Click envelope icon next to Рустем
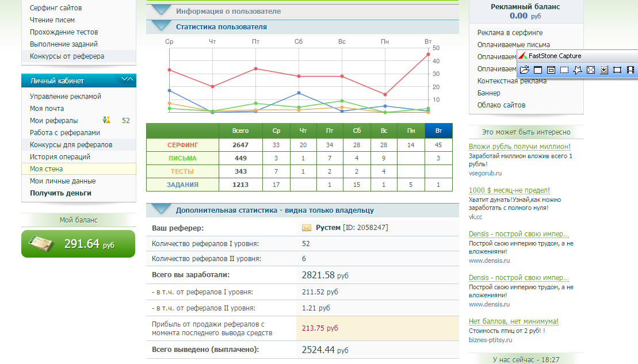Image resolution: width=638 pixels, height=364 pixels. 307,228
